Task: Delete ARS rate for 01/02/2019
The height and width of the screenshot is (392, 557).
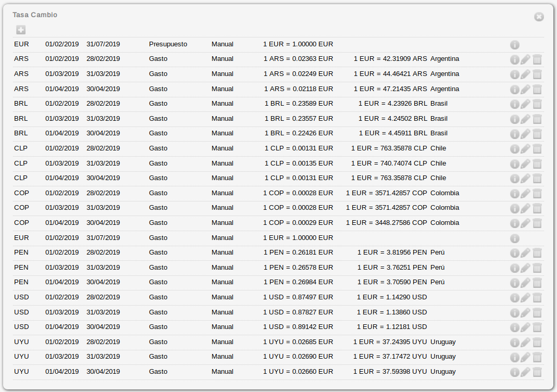Action: [x=537, y=59]
